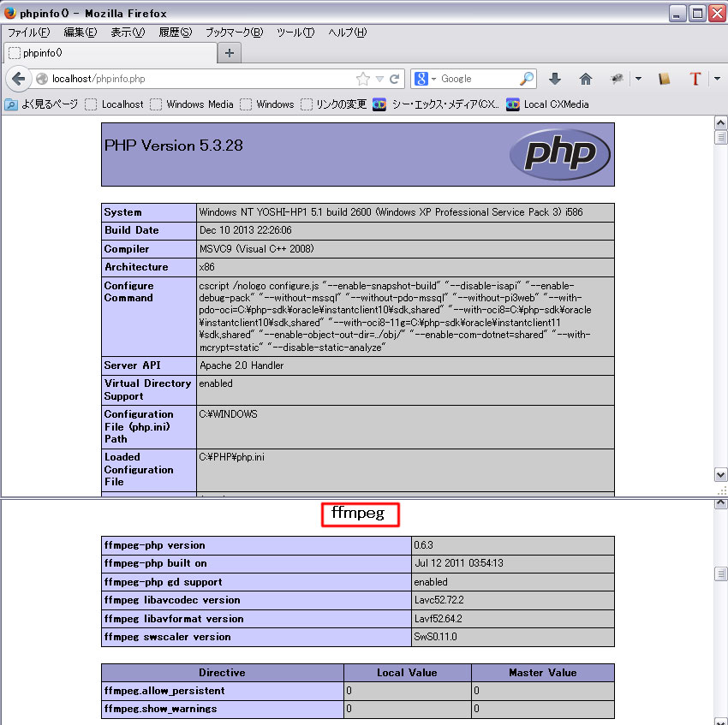Select the 'SwS0.11.0' value
728x725 pixels.
pyautogui.click(x=435, y=636)
